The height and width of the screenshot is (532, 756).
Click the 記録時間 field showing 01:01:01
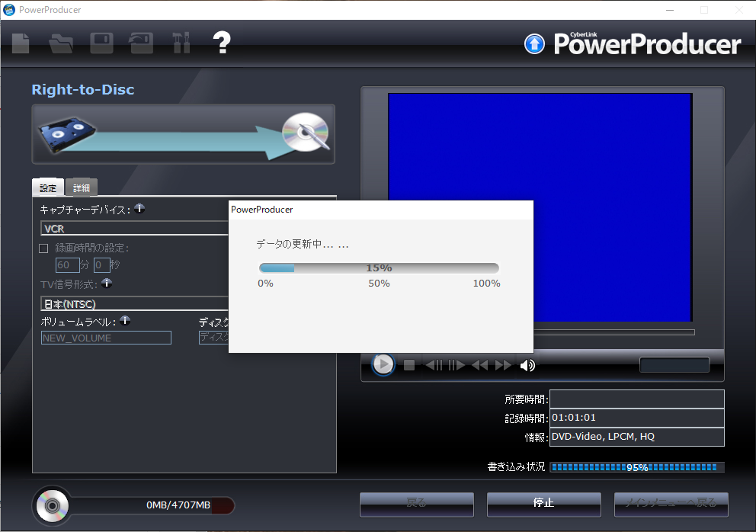[637, 418]
